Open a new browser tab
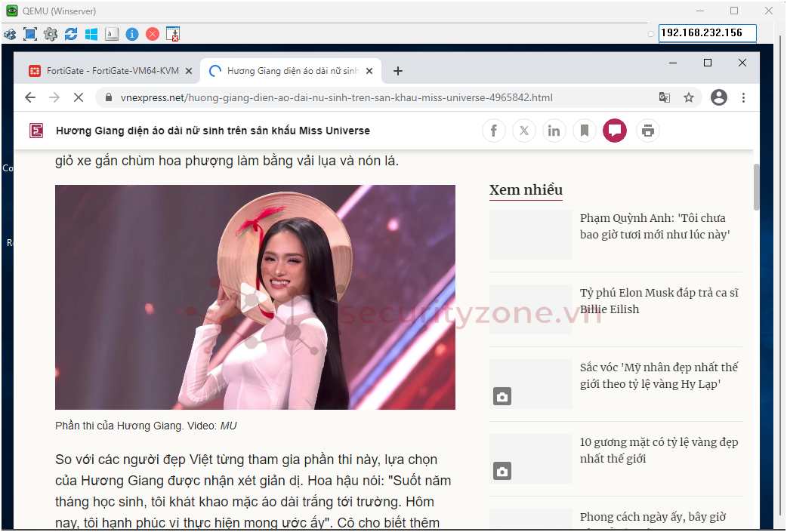The image size is (787, 532). pyautogui.click(x=398, y=71)
